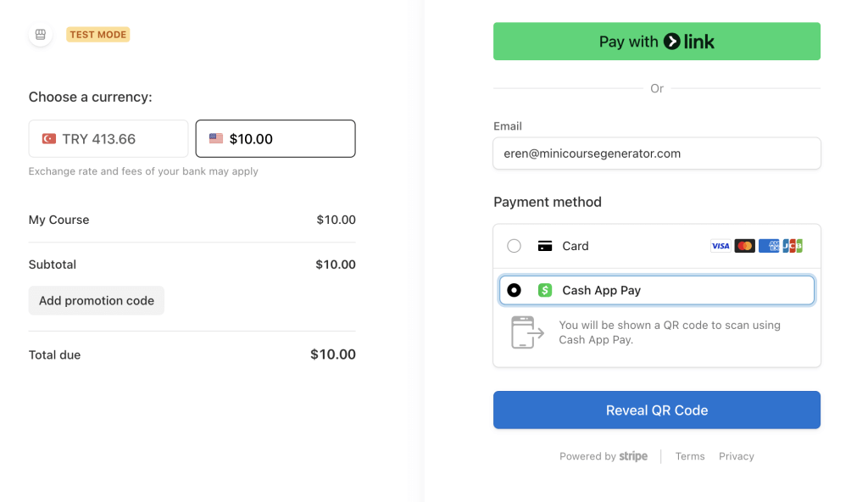Click the American Express logo

(x=769, y=246)
